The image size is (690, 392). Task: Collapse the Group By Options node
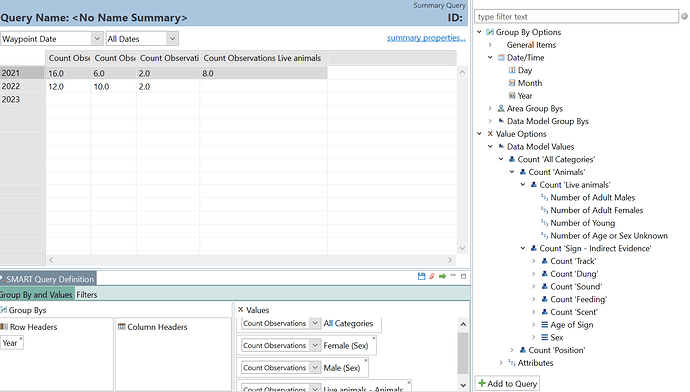[x=479, y=32]
